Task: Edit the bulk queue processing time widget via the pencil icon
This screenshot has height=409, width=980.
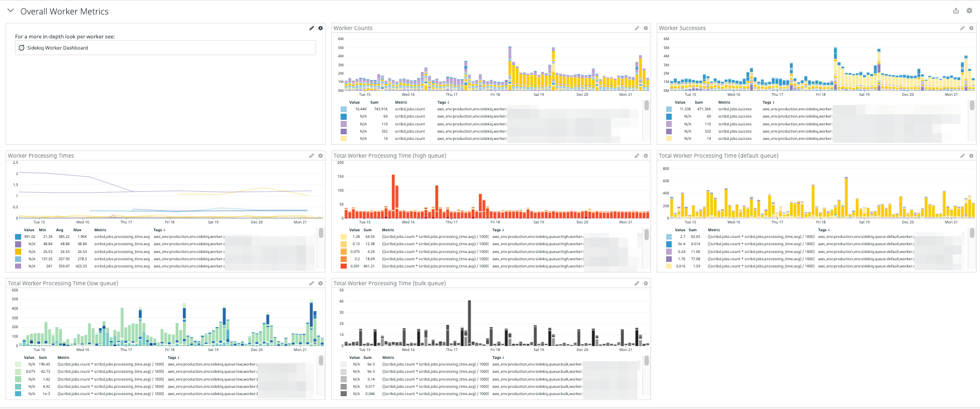Action: pos(637,283)
